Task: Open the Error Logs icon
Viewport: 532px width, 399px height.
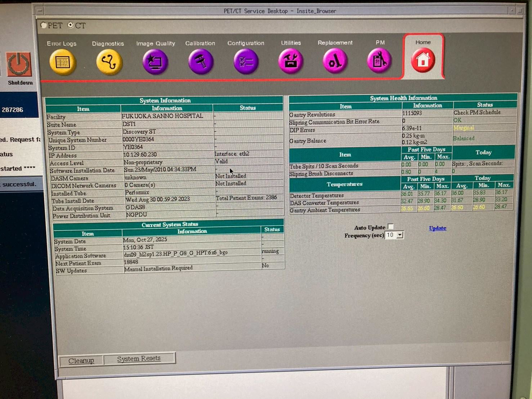Action: tap(62, 62)
